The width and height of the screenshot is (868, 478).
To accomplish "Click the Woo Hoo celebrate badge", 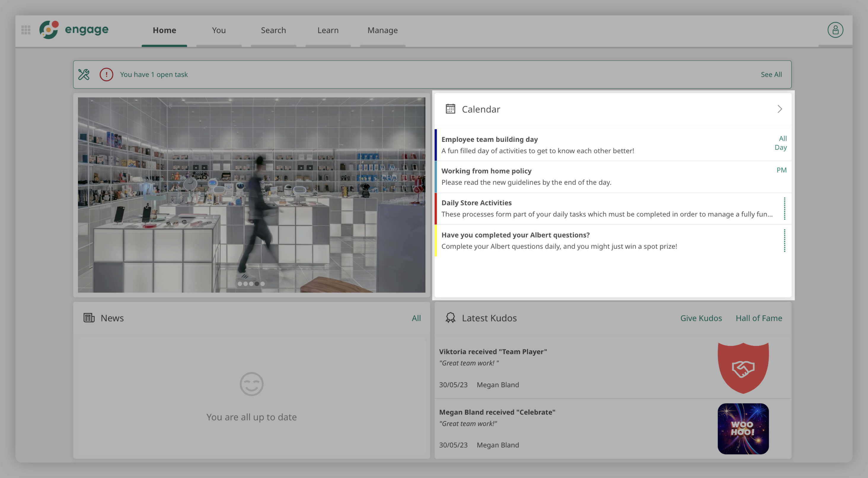I will [743, 429].
